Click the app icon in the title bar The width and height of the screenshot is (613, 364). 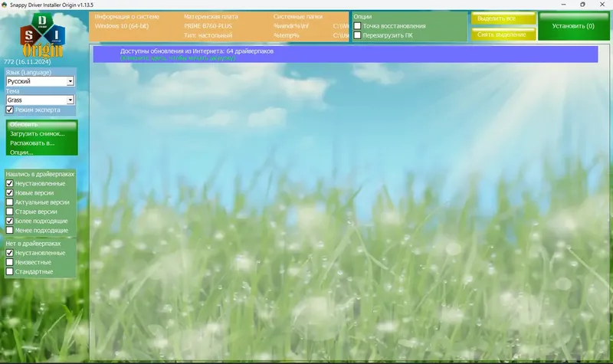point(5,5)
